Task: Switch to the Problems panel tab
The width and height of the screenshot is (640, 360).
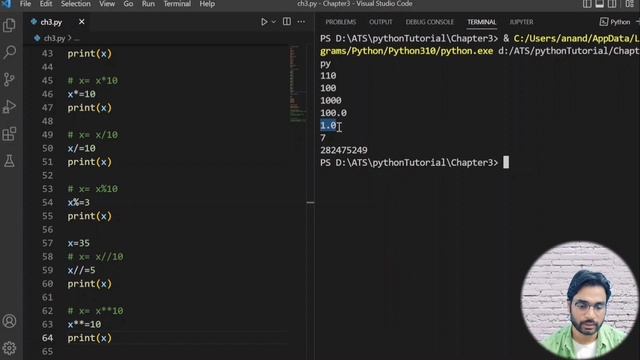Action: point(341,22)
